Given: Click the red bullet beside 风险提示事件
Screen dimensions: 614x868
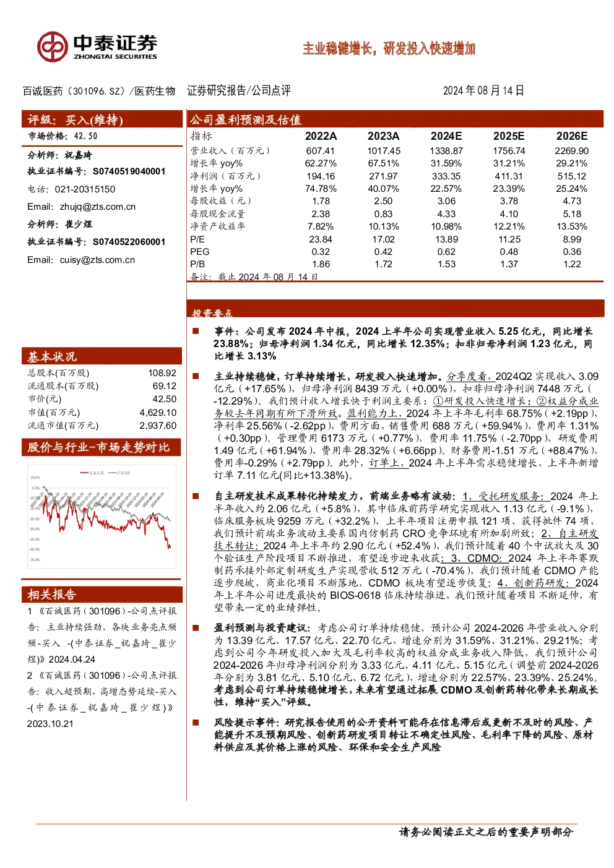Looking at the screenshot, I should pyautogui.click(x=196, y=723).
